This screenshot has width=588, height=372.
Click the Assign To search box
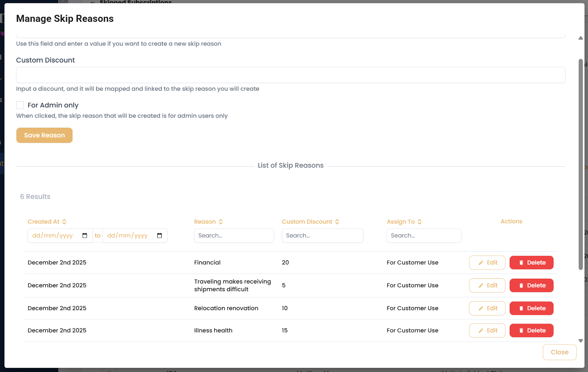[x=424, y=236]
